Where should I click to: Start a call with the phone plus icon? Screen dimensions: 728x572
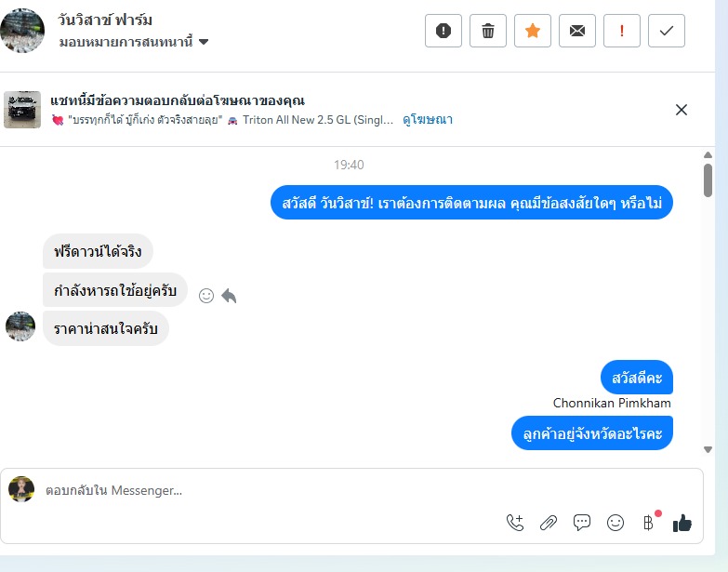click(515, 523)
